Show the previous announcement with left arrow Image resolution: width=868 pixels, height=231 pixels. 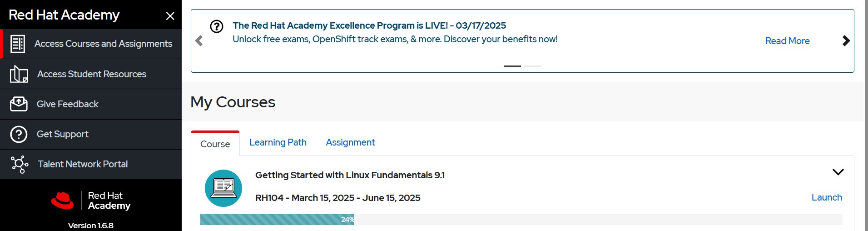point(199,40)
